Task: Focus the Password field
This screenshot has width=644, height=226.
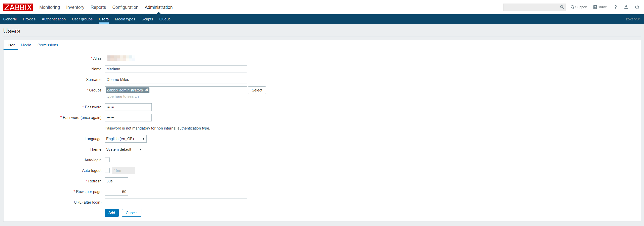Action: point(128,107)
